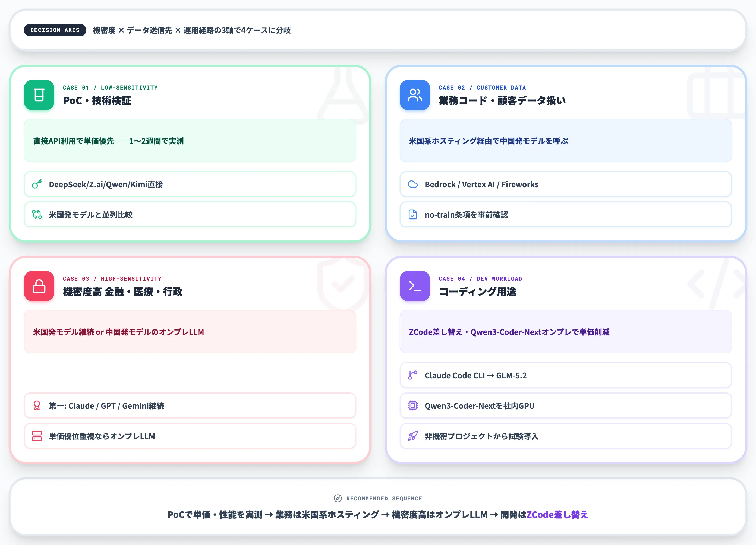Select the green banner 直接API利用で単価優先
This screenshot has height=545, width=756.
coord(190,141)
